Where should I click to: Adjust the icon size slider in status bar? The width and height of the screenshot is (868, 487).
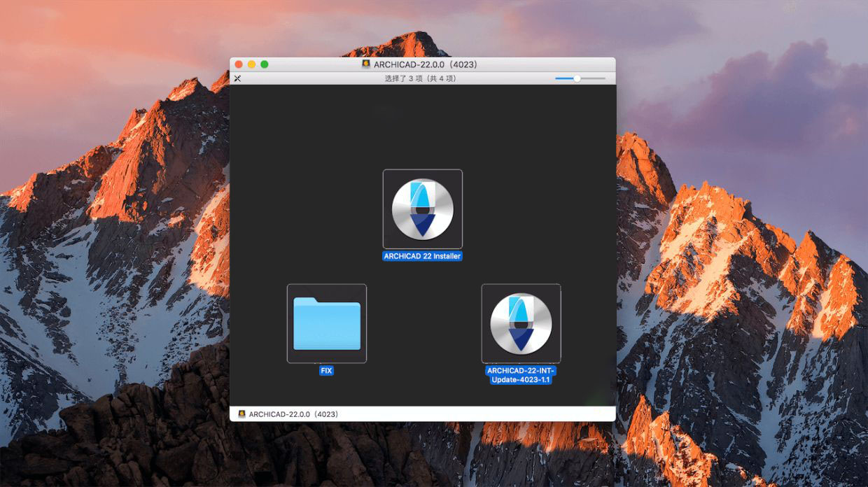(580, 78)
